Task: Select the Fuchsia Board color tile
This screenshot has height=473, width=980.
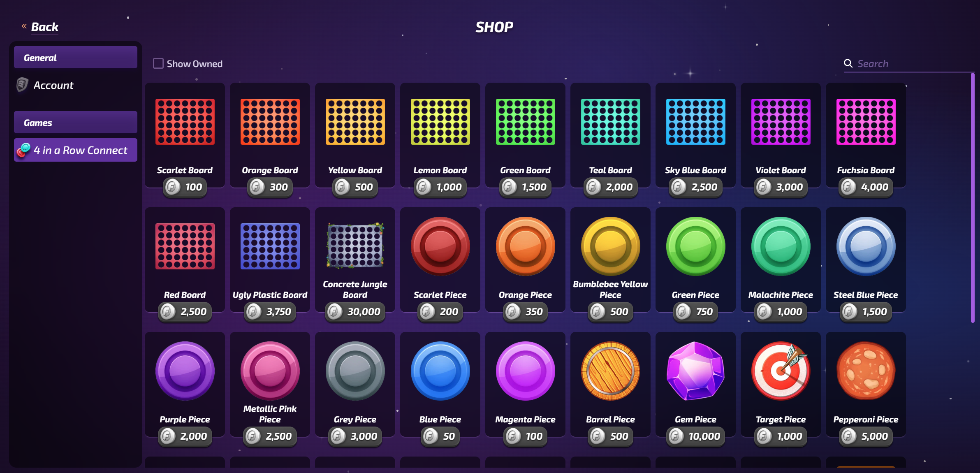Action: [866, 121]
